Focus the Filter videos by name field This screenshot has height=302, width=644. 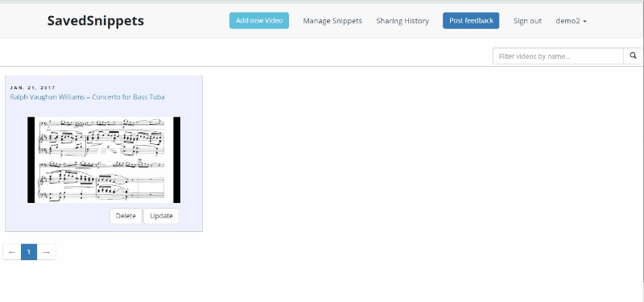tap(558, 56)
